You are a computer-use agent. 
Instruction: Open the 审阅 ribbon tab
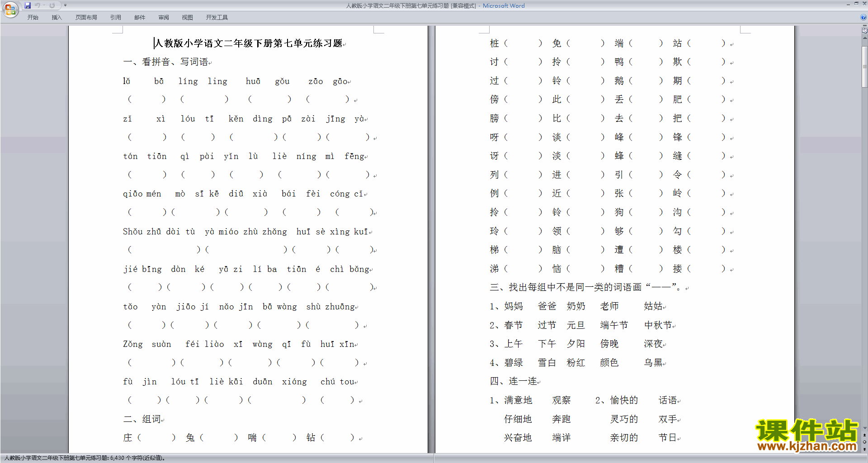164,17
